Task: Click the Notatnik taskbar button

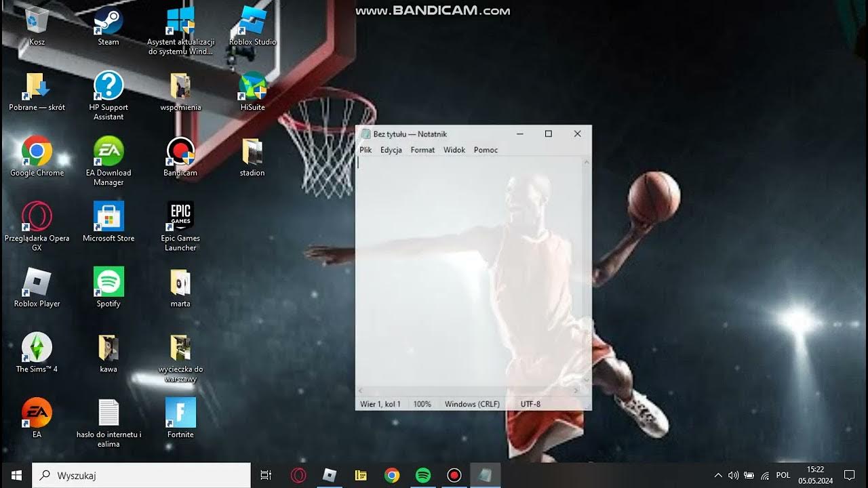Action: click(486, 475)
